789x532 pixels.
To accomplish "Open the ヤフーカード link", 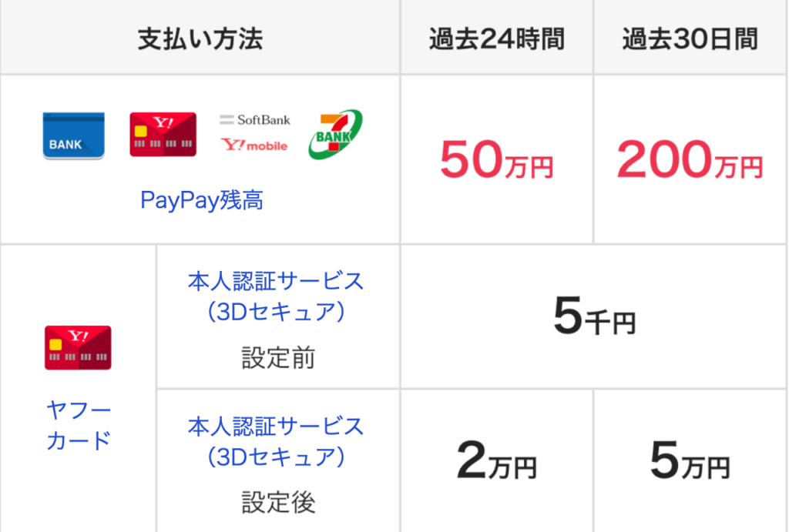I will pos(79,426).
